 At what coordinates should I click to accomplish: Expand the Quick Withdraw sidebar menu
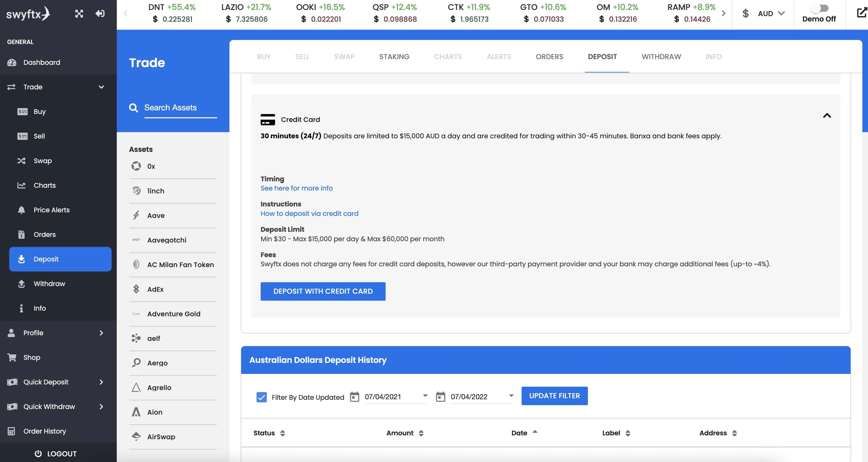(x=101, y=407)
